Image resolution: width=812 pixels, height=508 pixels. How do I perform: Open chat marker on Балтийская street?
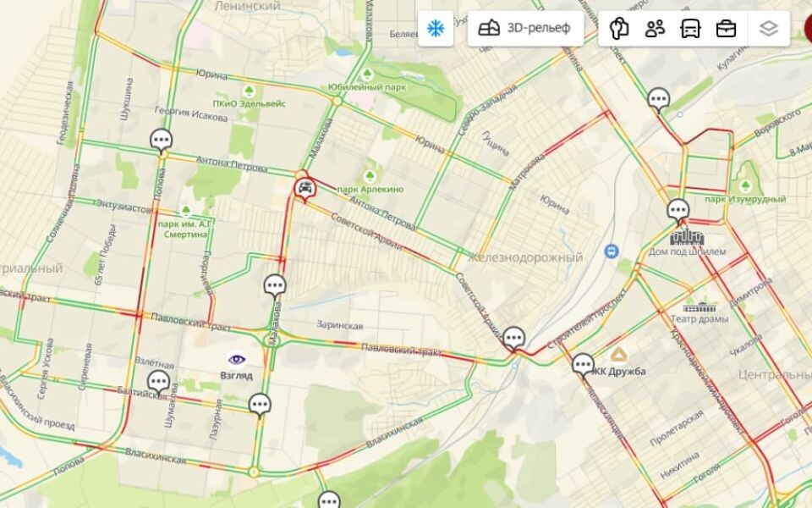click(x=158, y=383)
